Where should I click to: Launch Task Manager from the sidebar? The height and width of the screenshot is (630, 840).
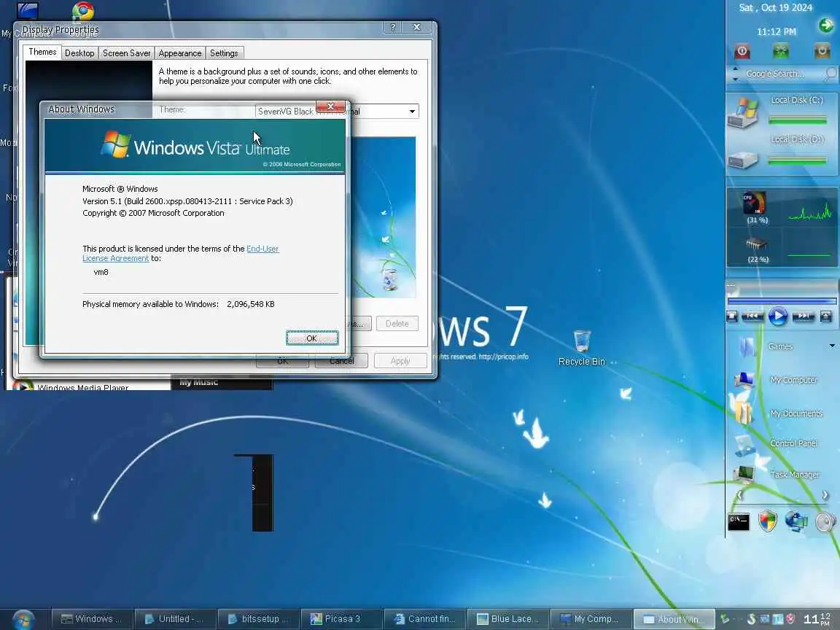[744, 474]
